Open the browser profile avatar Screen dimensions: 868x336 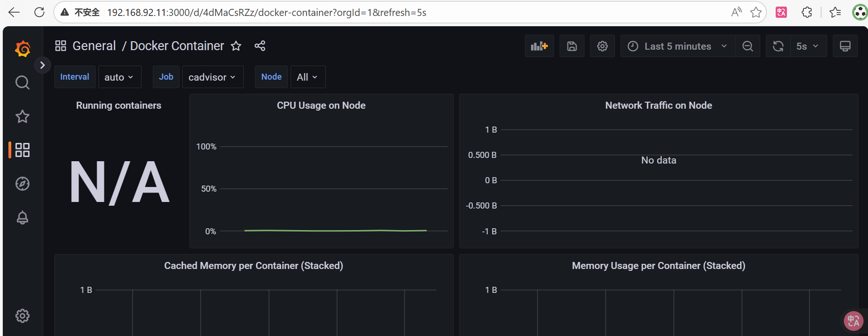[860, 12]
